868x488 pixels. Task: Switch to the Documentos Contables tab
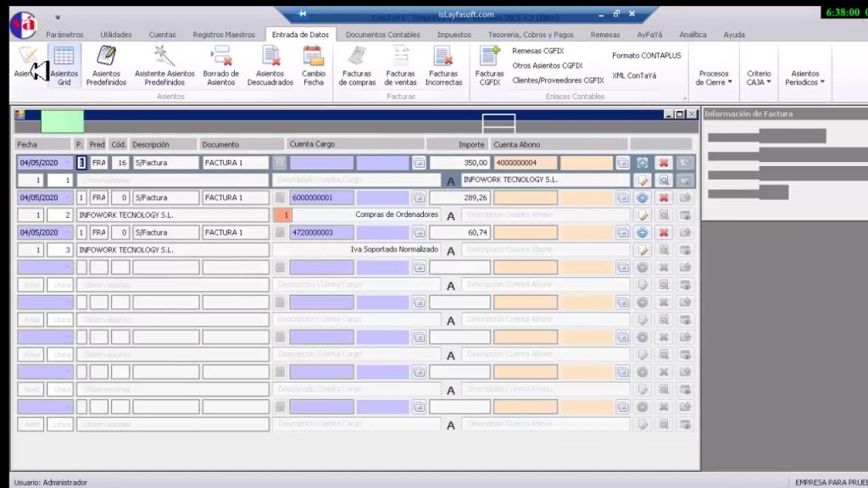coord(381,34)
